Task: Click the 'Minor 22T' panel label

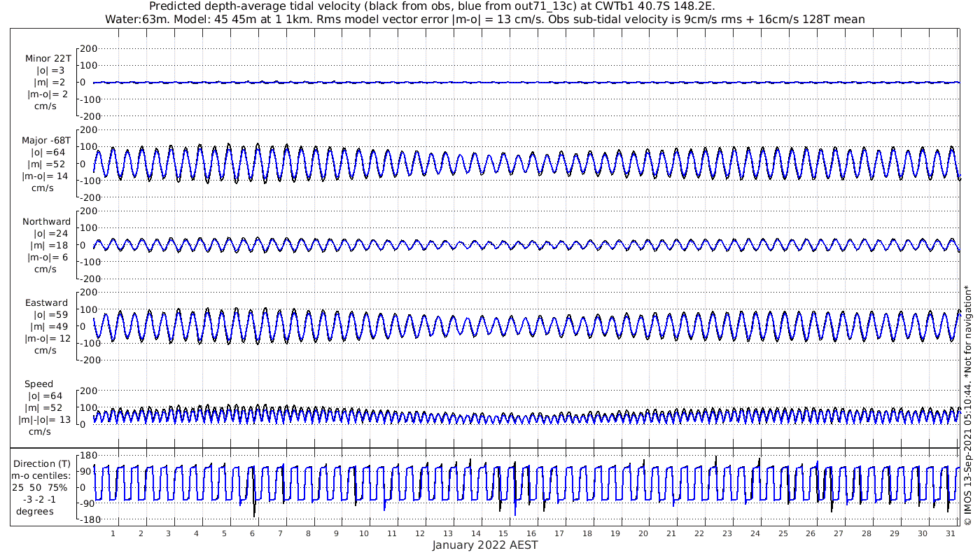Action: click(x=48, y=58)
